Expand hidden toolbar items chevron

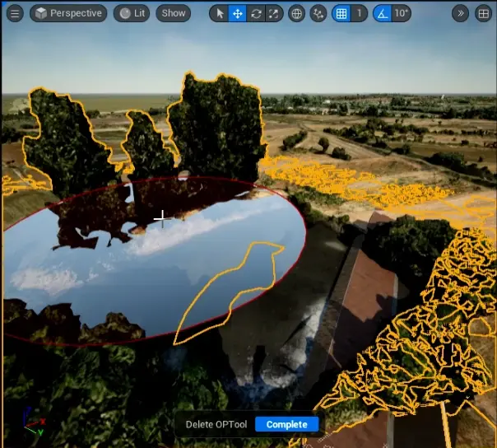460,13
